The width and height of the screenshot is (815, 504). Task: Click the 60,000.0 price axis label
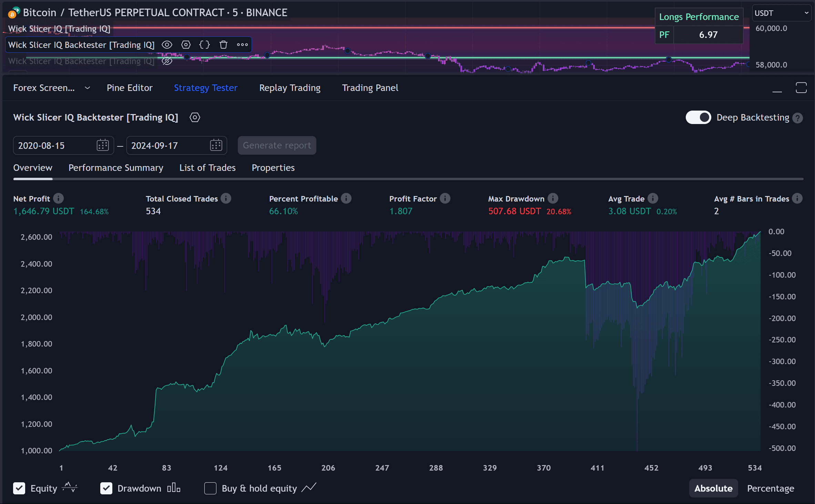coord(771,28)
